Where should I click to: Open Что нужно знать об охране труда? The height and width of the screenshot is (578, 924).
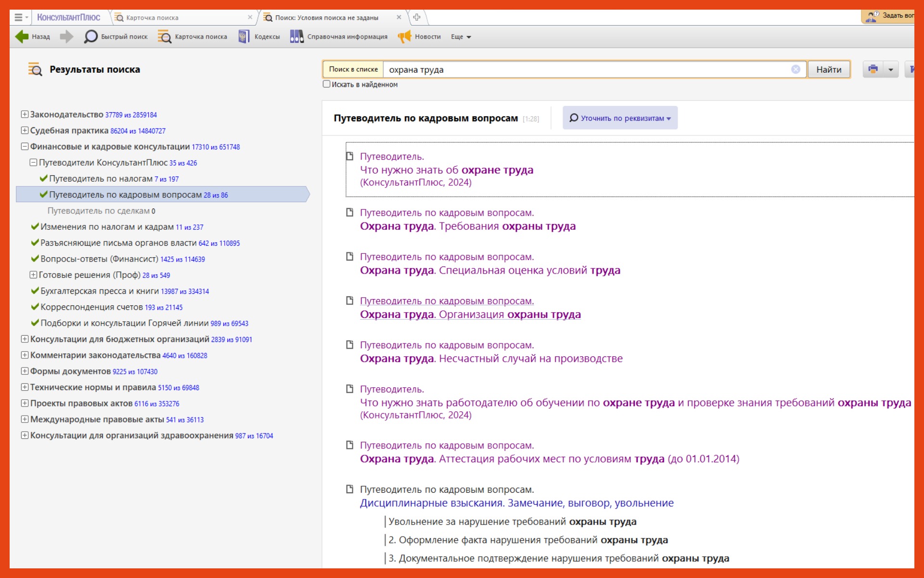(x=447, y=170)
